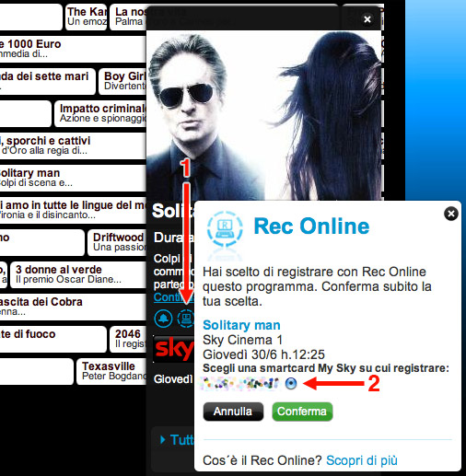The image size is (466, 476).
Task: Select the The Kar... guide entry
Action: pyautogui.click(x=86, y=17)
